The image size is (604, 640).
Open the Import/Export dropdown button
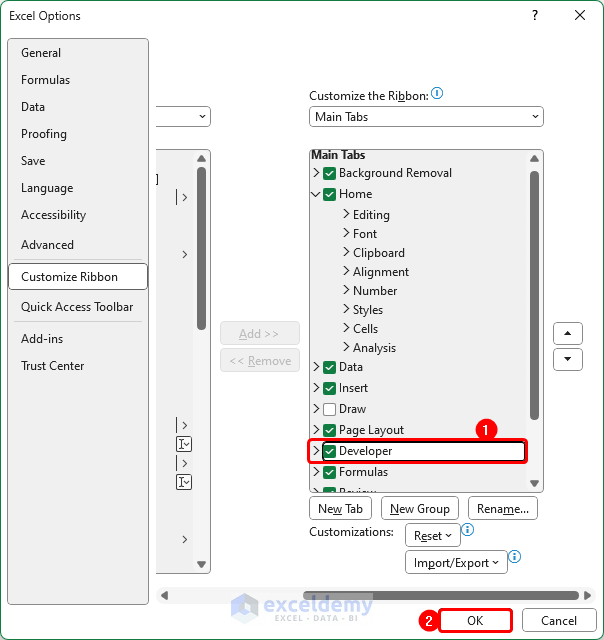456,562
